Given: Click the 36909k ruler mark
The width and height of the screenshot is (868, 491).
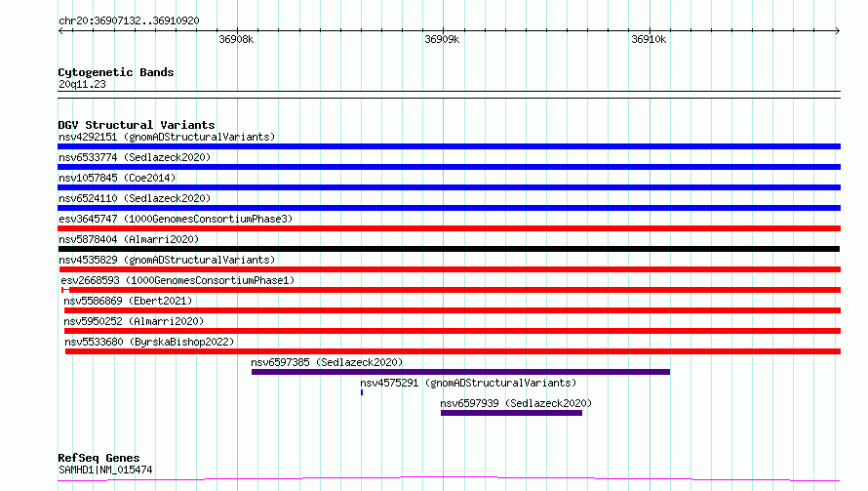Looking at the screenshot, I should [442, 39].
